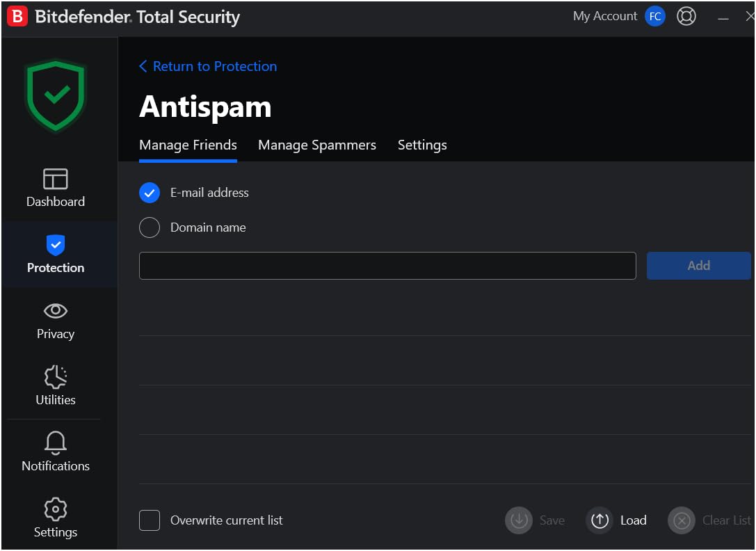
Task: Click the Clear List icon
Action: click(682, 520)
